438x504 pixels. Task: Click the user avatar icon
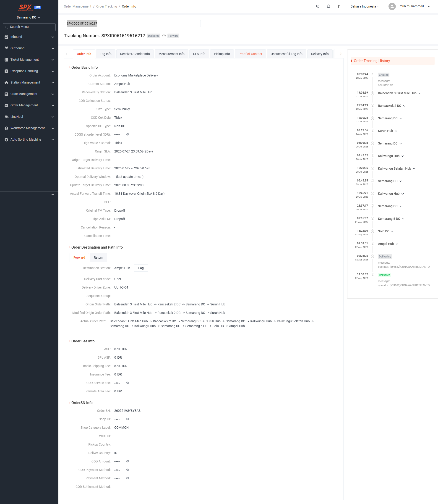392,6
